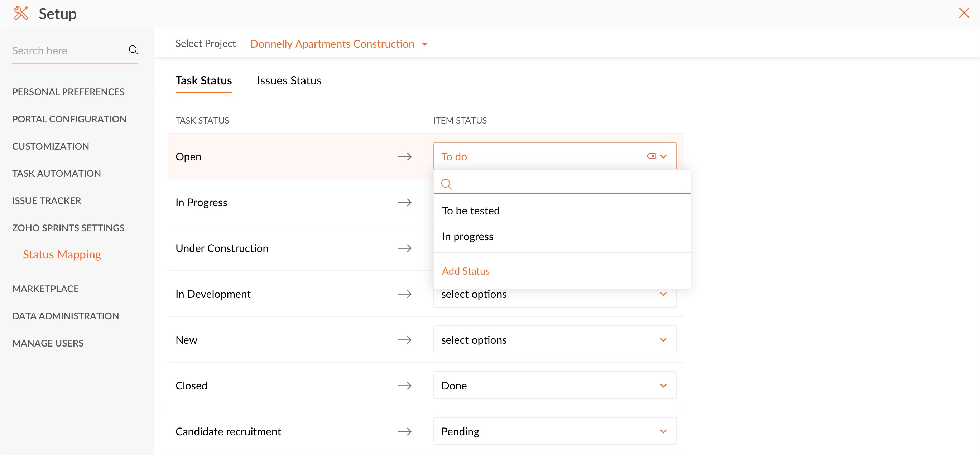Click the arrow icon beside New
Viewport: 980px width, 455px height.
coord(404,340)
